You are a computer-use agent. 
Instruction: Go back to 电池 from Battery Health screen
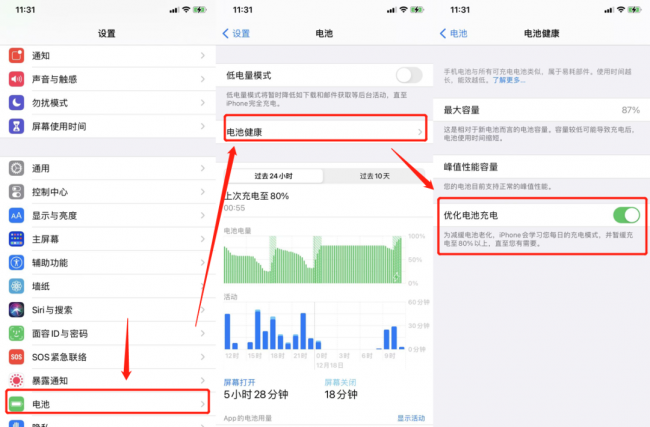[x=454, y=33]
